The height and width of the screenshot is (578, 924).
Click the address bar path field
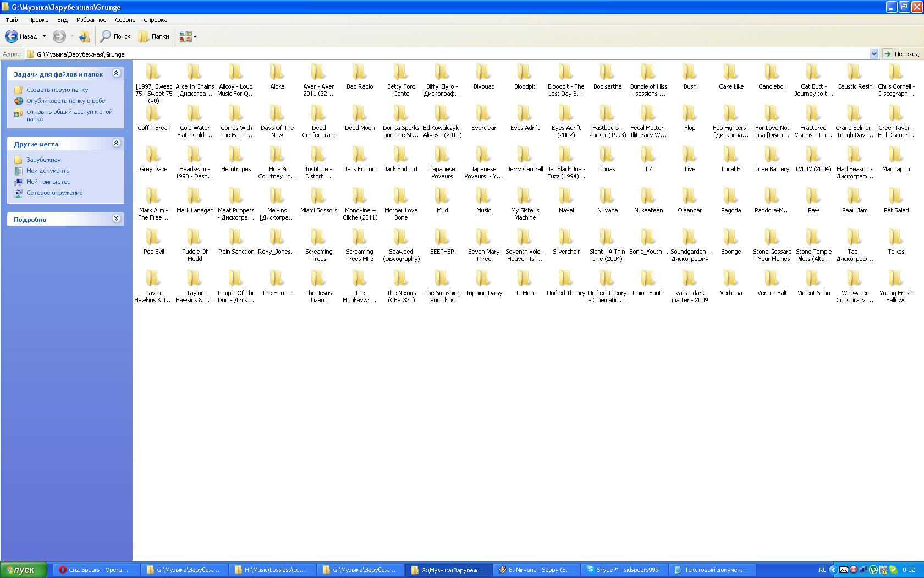coord(440,54)
